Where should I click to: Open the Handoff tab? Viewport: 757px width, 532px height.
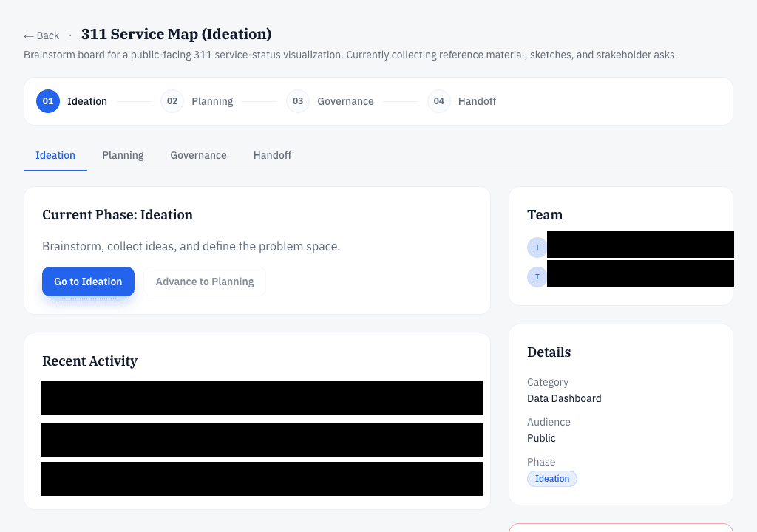pos(272,155)
